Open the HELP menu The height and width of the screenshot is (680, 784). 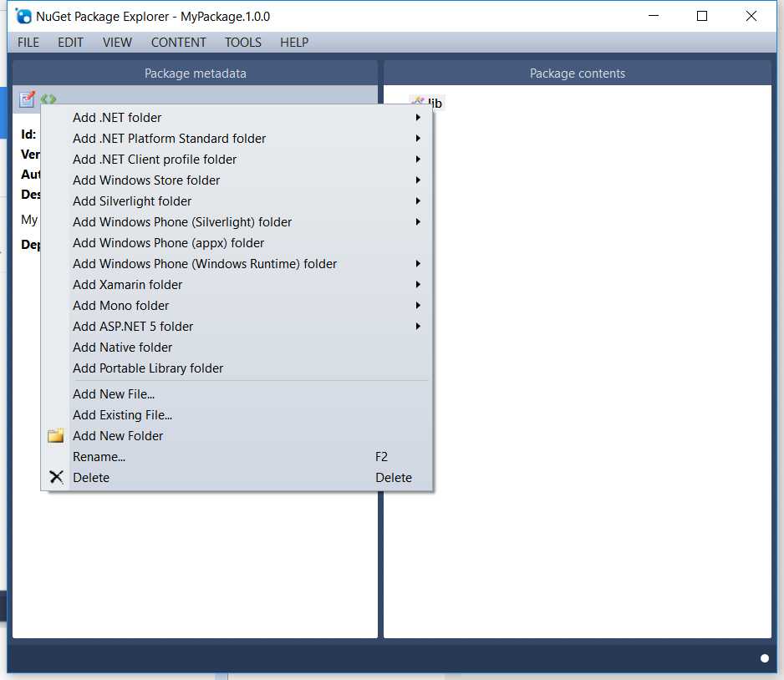(294, 43)
